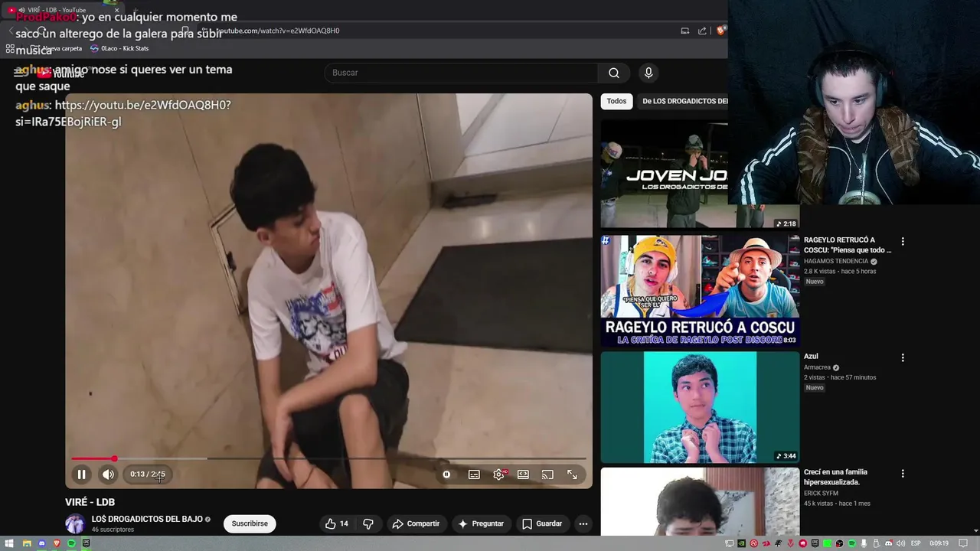Viewport: 980px width, 551px height.
Task: Open video player settings gear
Action: click(x=499, y=474)
